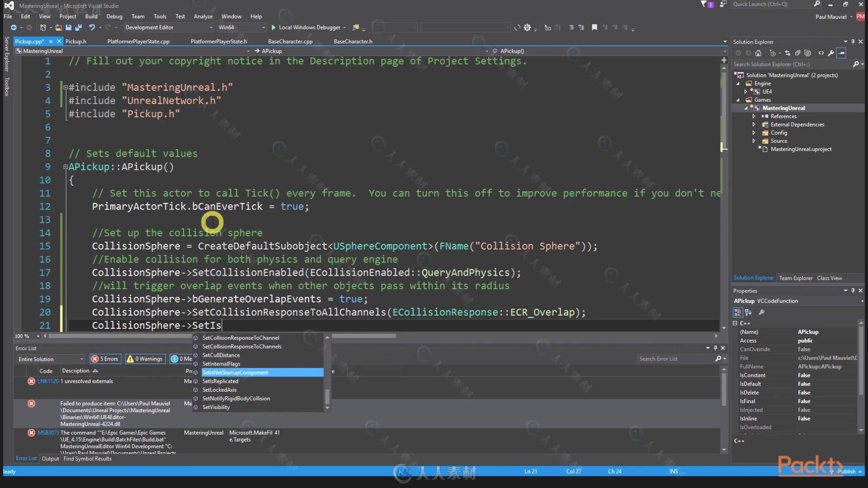Viewport: 868px width, 488px height.
Task: Collapse the C++ category in Properties
Action: pos(735,323)
